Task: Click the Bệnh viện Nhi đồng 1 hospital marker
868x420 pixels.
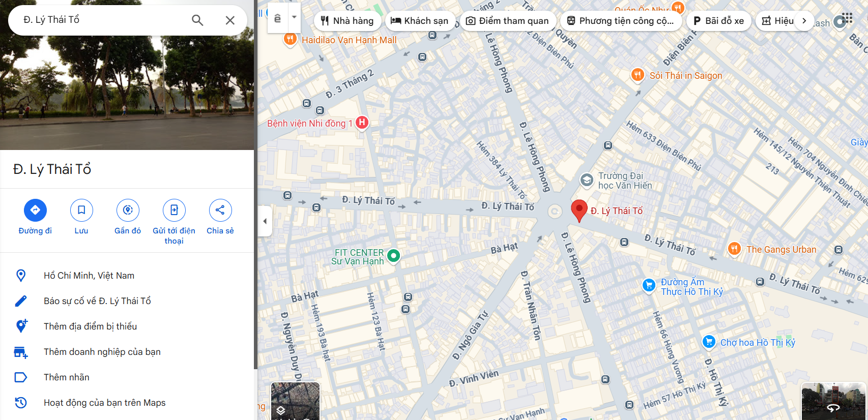Action: [x=362, y=123]
